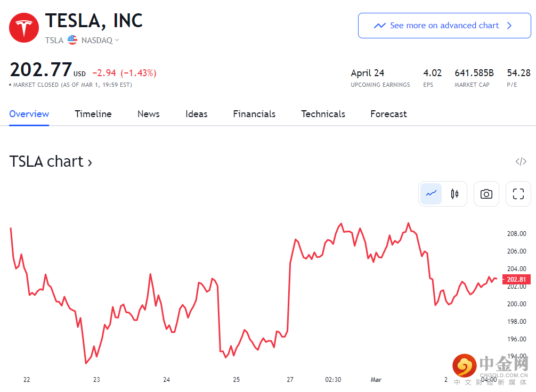Switch to candlestick chart view
The height and width of the screenshot is (392, 536).
tap(454, 194)
